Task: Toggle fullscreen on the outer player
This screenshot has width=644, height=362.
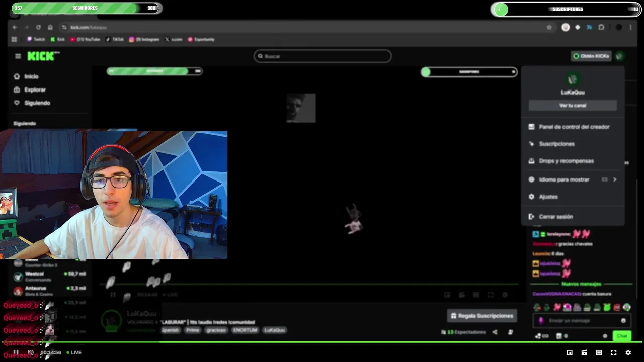Action: [x=613, y=353]
